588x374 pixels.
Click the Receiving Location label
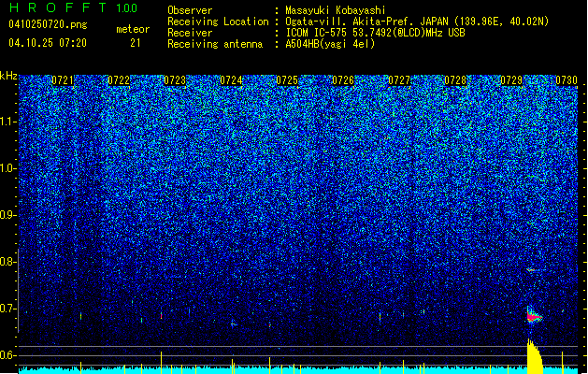tap(218, 22)
